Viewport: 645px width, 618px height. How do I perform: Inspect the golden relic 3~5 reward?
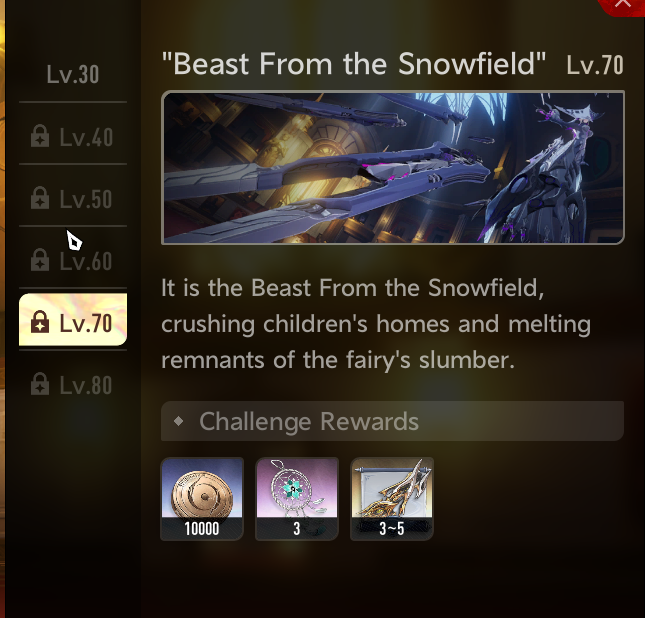pyautogui.click(x=392, y=499)
